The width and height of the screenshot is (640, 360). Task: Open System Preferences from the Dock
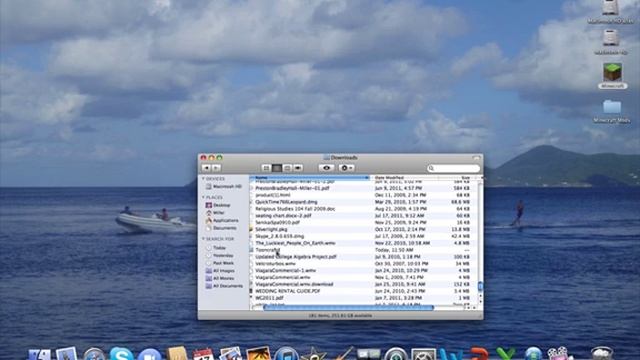coord(423,354)
